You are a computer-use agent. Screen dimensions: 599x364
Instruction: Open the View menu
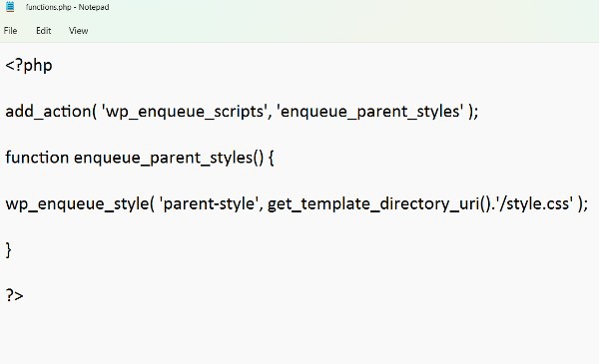(78, 31)
